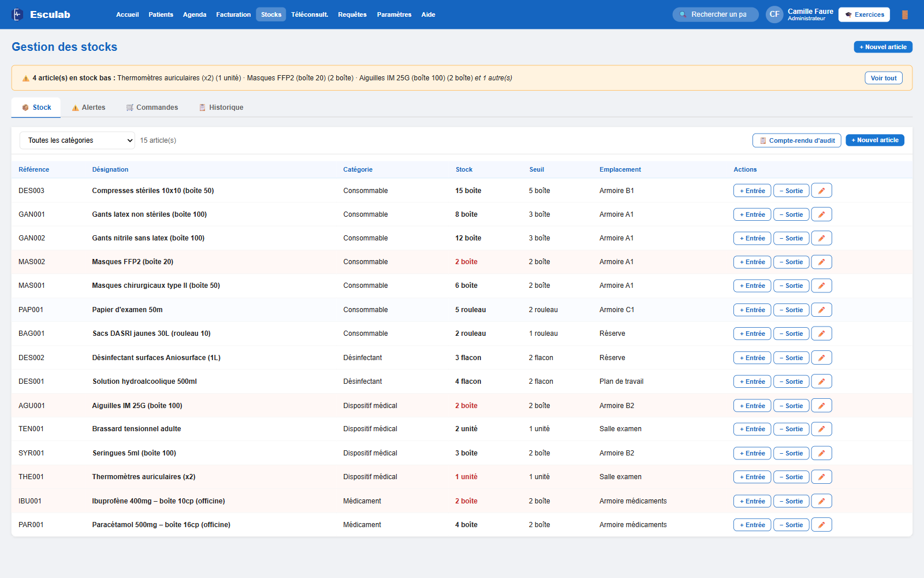Edit the Gants latex non stériles article
This screenshot has height=578, width=924.
pyautogui.click(x=821, y=214)
